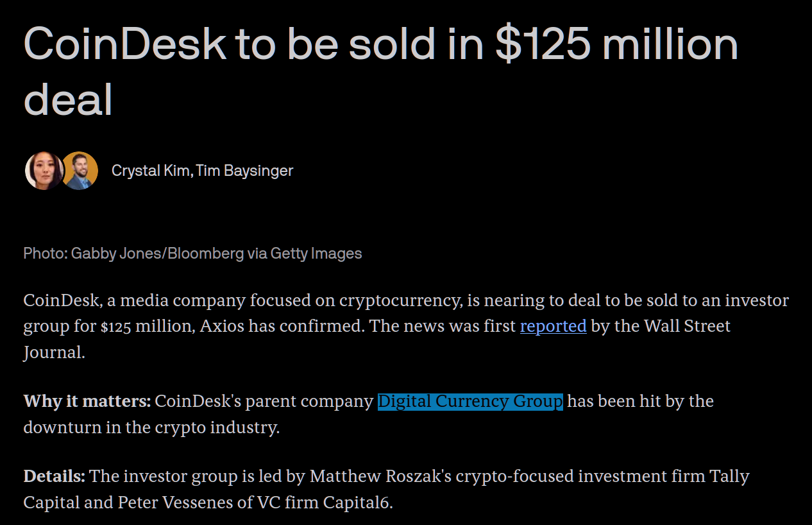Click Tim Baysinger's author avatar photo
Image resolution: width=812 pixels, height=525 pixels.
click(80, 171)
